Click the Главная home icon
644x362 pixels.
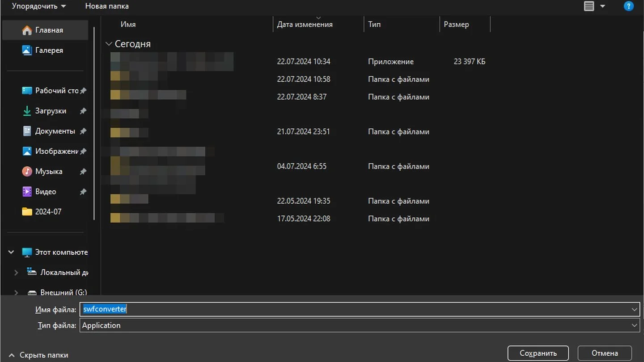[27, 30]
